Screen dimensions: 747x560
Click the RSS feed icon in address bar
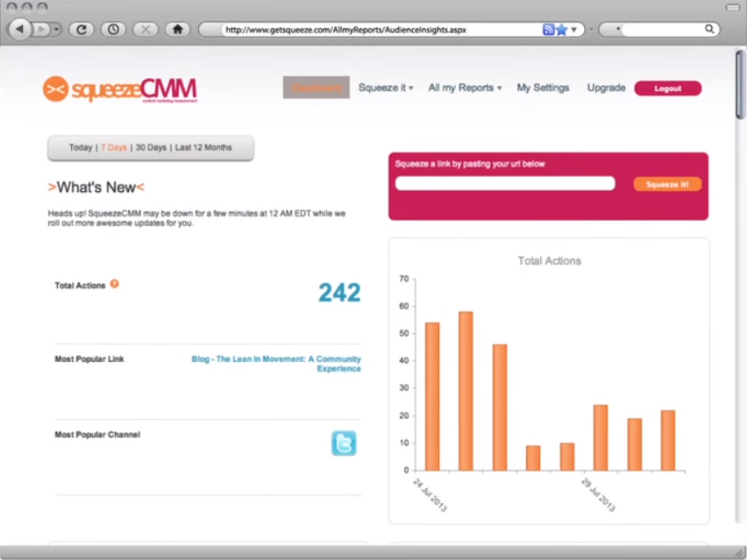point(548,30)
